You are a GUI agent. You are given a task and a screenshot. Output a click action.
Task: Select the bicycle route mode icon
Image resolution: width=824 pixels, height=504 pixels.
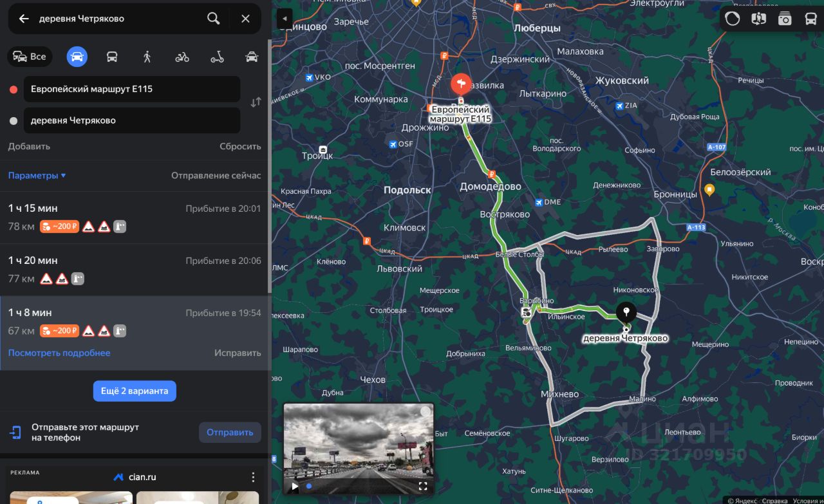click(x=182, y=57)
